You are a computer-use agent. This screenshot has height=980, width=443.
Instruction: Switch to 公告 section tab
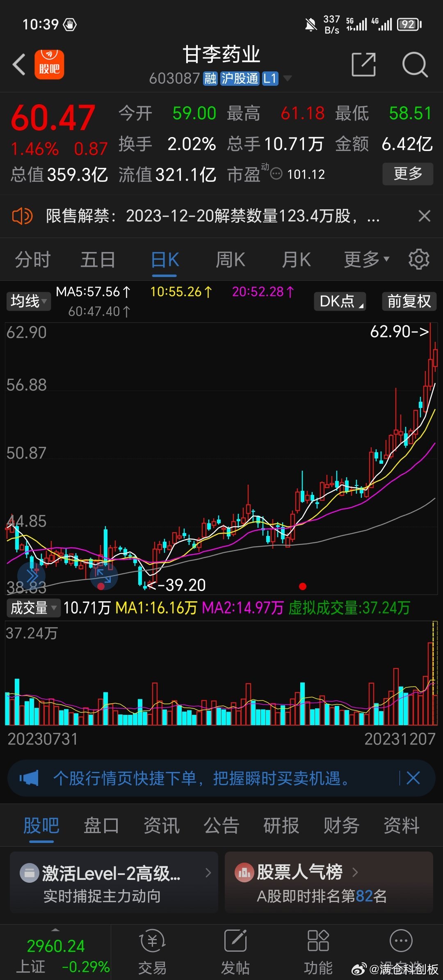(221, 825)
